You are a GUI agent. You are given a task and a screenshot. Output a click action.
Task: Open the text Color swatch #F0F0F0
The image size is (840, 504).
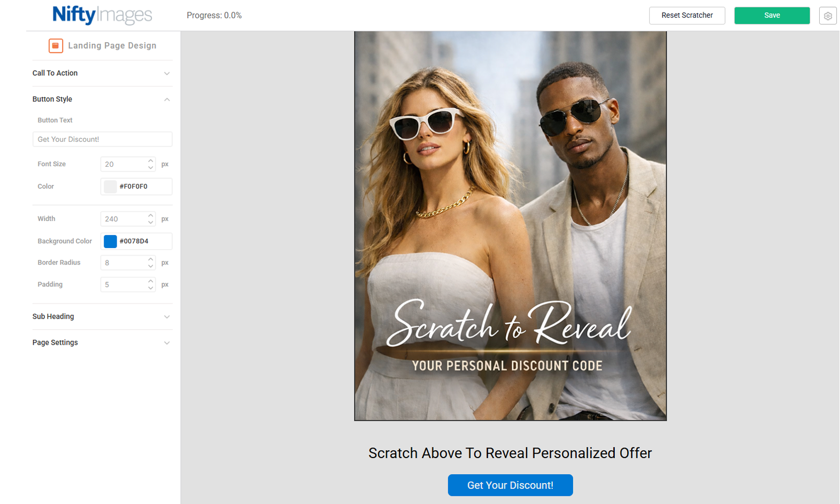110,187
